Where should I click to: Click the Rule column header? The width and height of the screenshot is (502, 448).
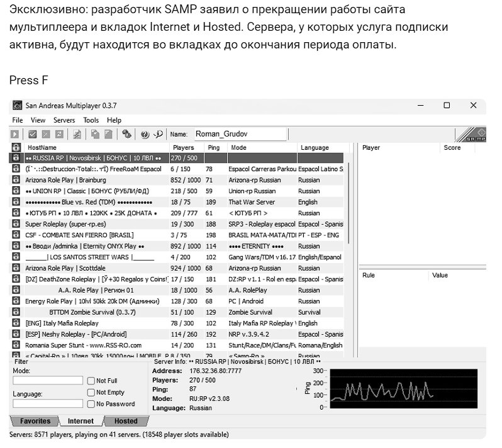click(x=394, y=275)
